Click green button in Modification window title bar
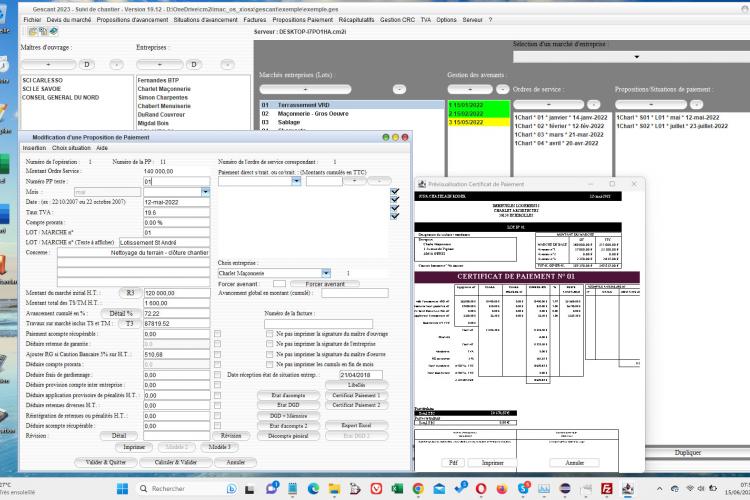 click(386, 137)
